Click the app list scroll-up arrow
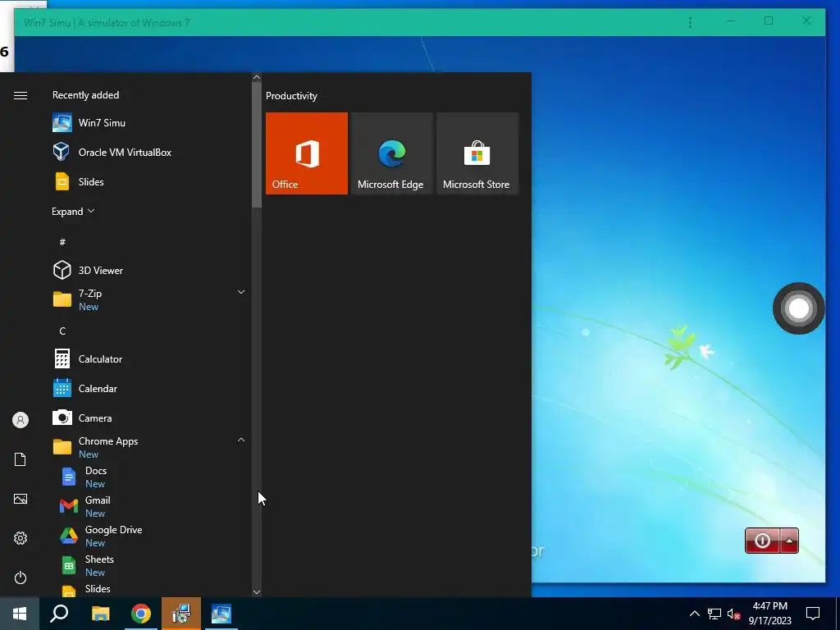 pyautogui.click(x=257, y=77)
